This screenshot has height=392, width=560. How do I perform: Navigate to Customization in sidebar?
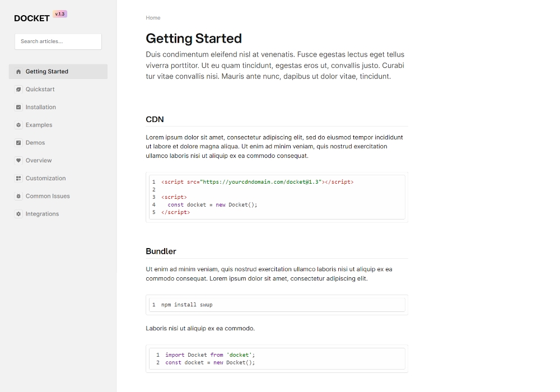[58, 178]
